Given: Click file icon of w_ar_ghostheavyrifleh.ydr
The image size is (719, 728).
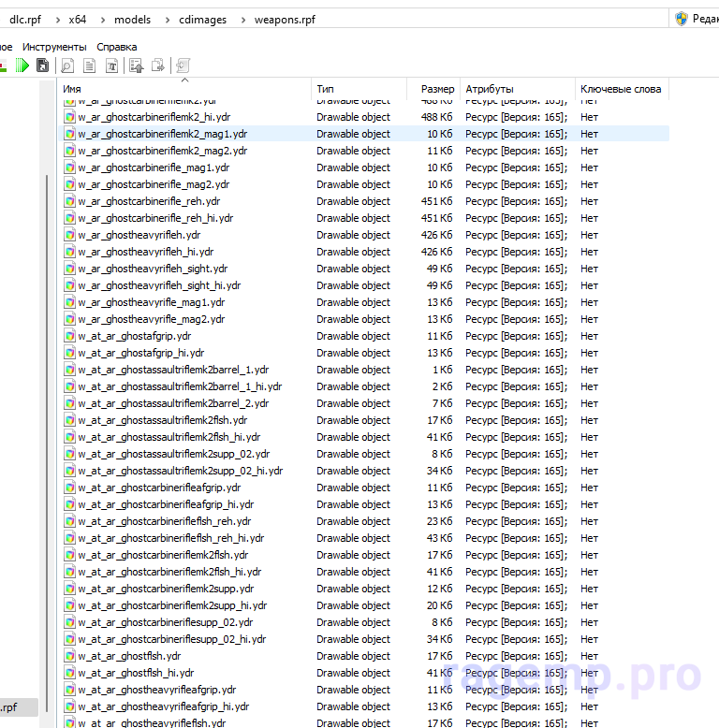Looking at the screenshot, I should pos(69,235).
